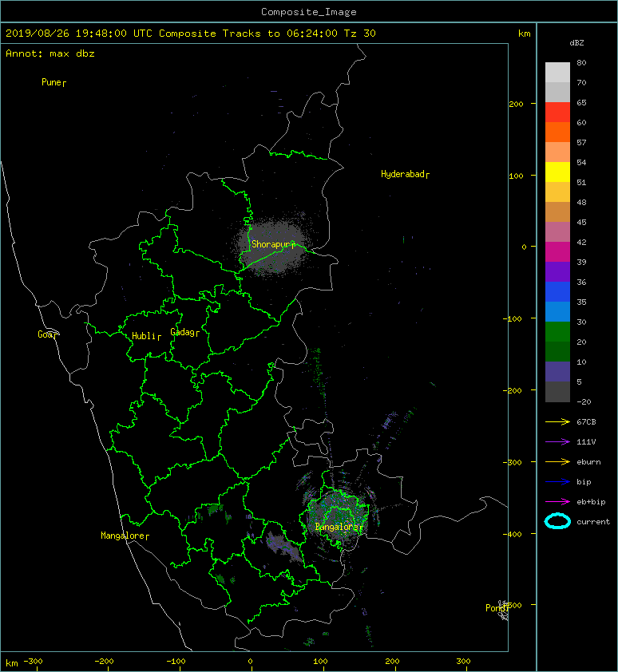Click the eburn arrow legend icon
The height and width of the screenshot is (672, 618).
pos(557,462)
